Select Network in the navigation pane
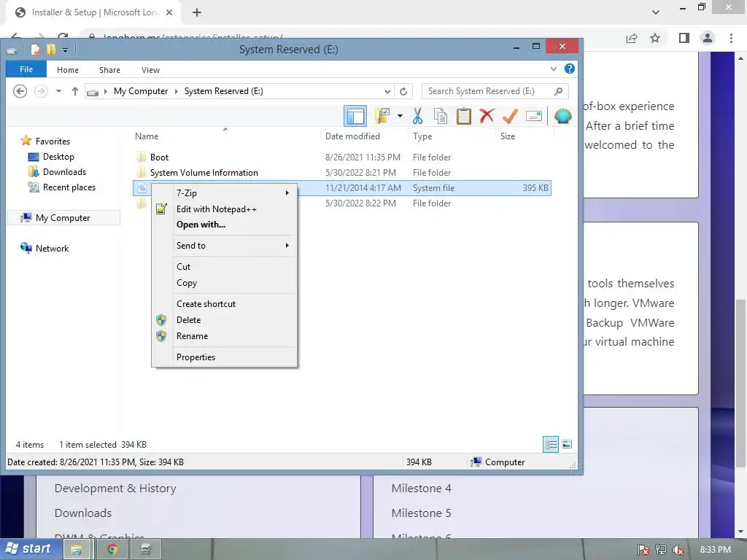 coord(52,249)
